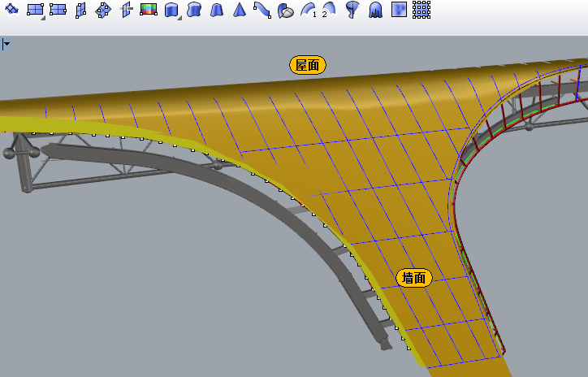The image size is (588, 377).
Task: Select the vertical plane tool
Action: (80, 11)
